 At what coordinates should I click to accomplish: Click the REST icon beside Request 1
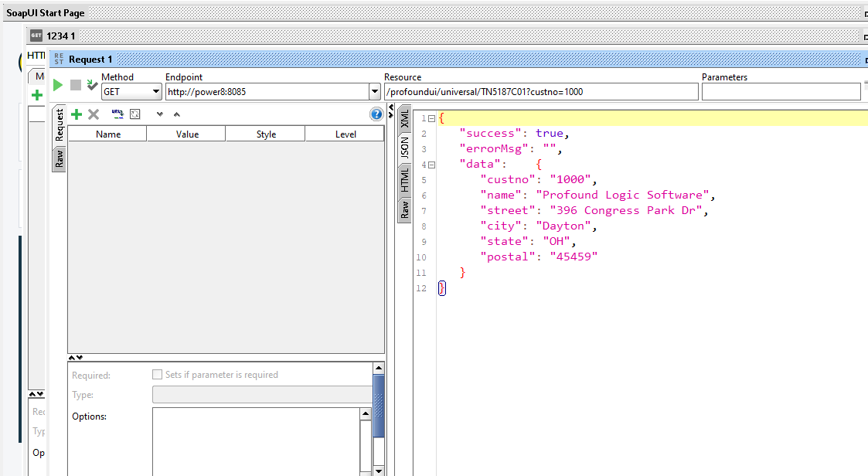tap(59, 59)
